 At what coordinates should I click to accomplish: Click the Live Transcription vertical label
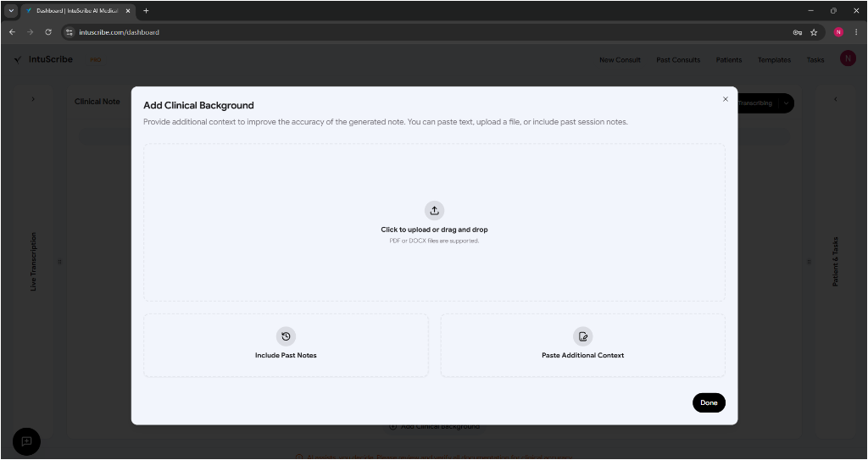coord(33,261)
